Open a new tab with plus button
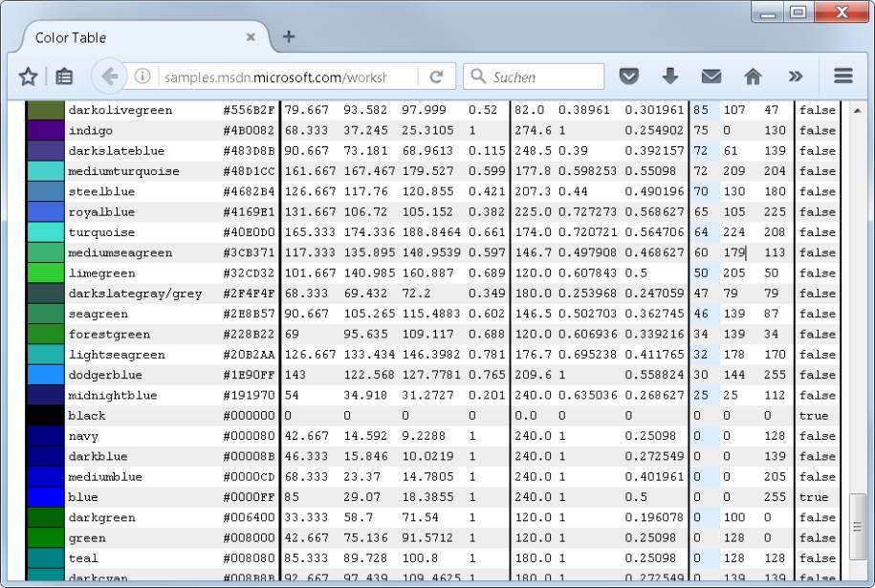 click(x=288, y=37)
